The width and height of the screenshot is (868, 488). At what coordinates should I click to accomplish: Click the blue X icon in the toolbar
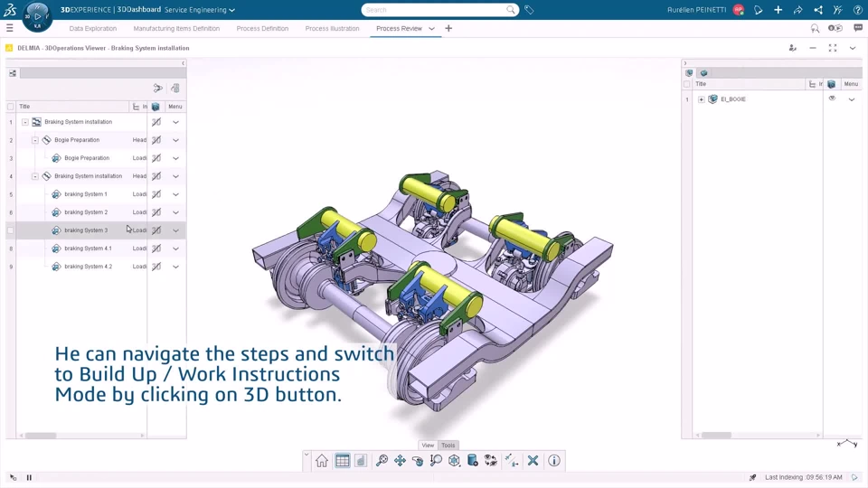coord(533,460)
